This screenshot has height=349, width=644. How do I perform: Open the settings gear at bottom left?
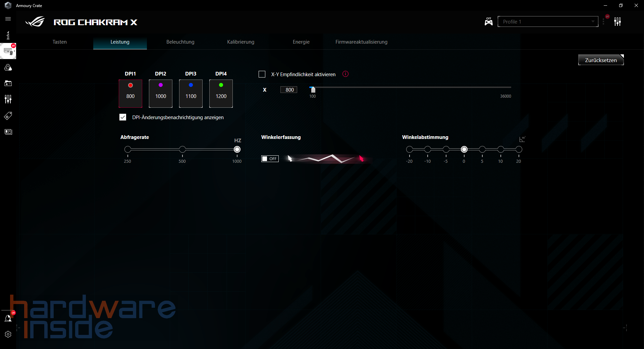tap(8, 334)
